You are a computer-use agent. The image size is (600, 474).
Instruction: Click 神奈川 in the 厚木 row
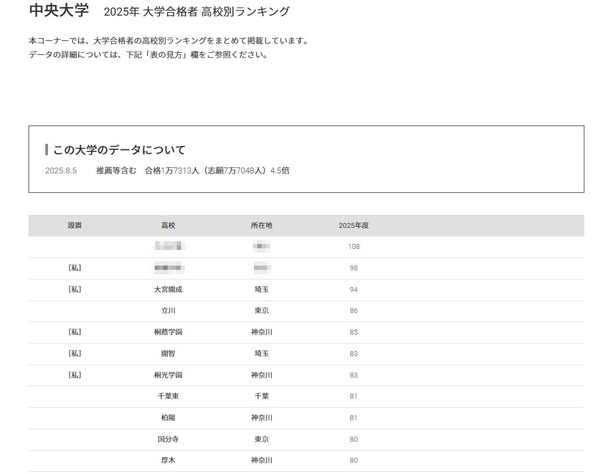pyautogui.click(x=262, y=460)
